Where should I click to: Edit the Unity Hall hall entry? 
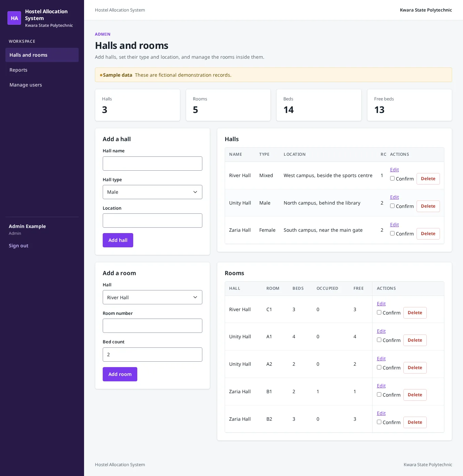(395, 197)
